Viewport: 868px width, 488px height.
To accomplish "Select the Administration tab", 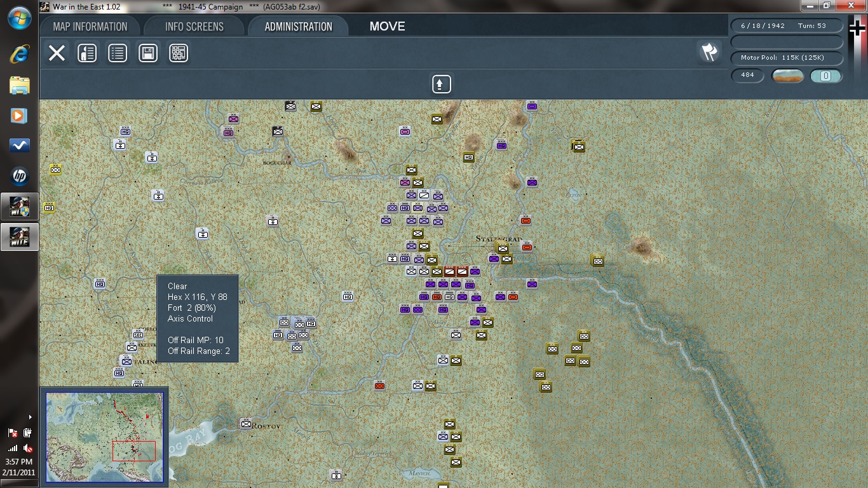I will (299, 27).
